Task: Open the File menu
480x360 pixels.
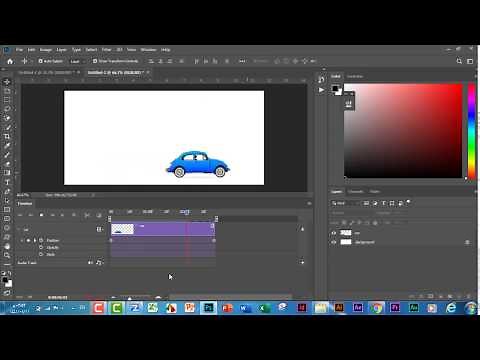Action: [x=19, y=50]
